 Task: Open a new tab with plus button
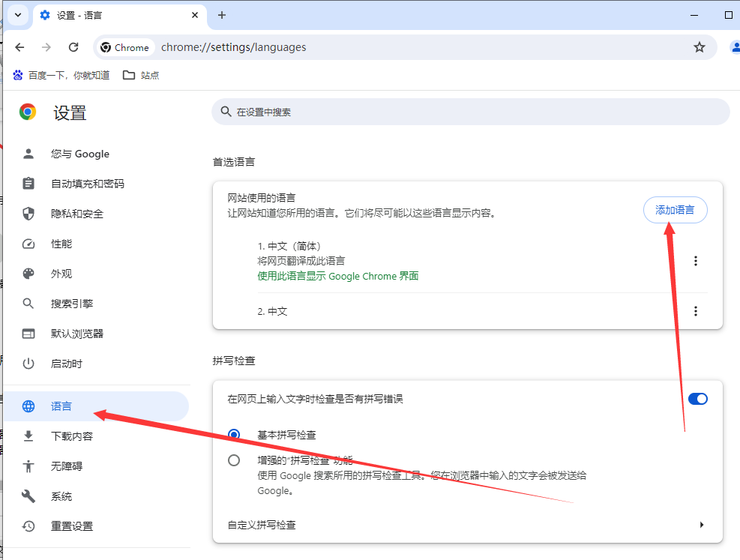point(222,15)
